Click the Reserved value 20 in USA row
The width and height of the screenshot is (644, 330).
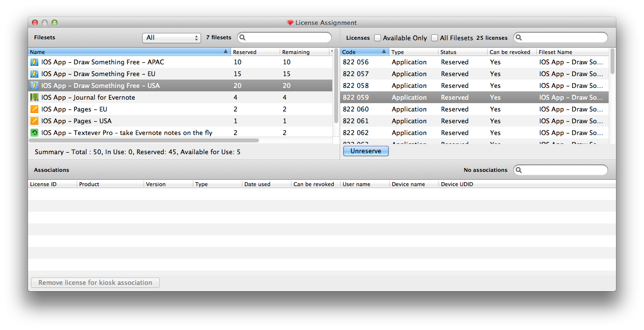[237, 85]
